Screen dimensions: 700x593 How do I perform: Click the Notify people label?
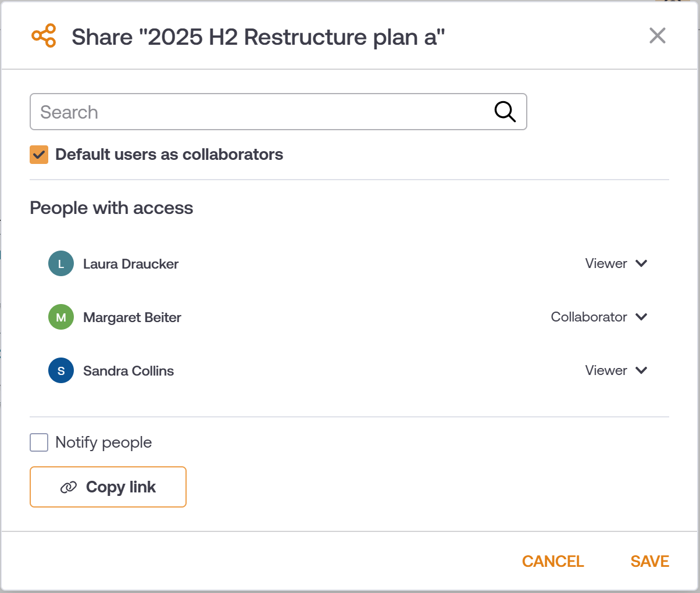click(103, 442)
